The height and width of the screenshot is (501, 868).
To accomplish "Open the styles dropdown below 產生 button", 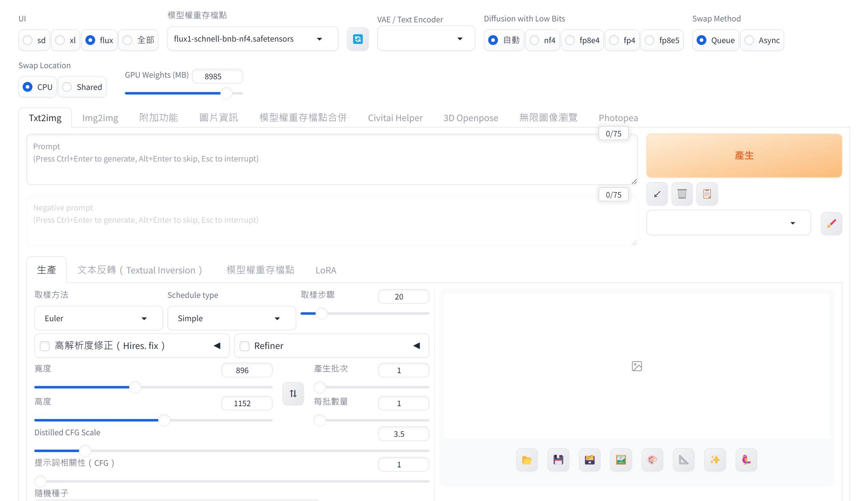I will (x=728, y=223).
